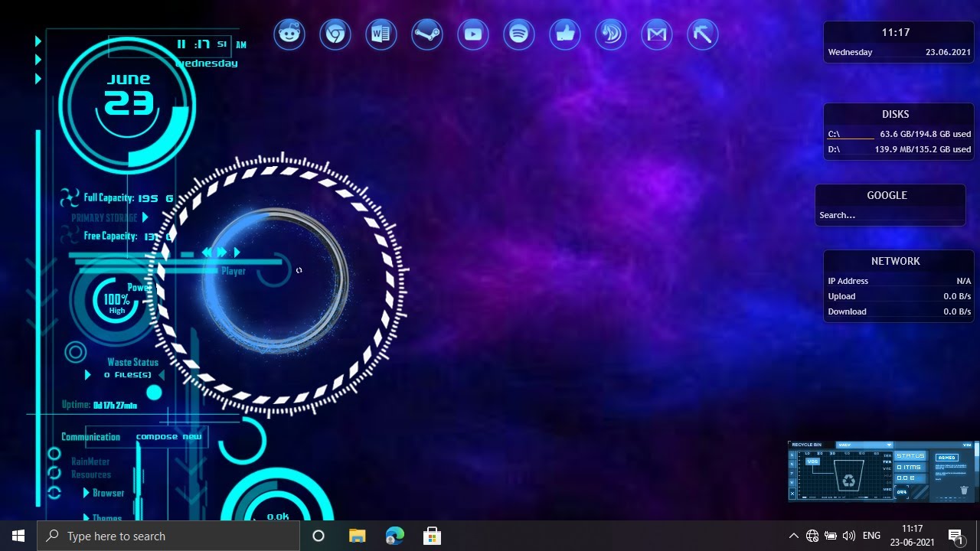Click the IP Address N/A row
This screenshot has width=980, height=551.
899,281
